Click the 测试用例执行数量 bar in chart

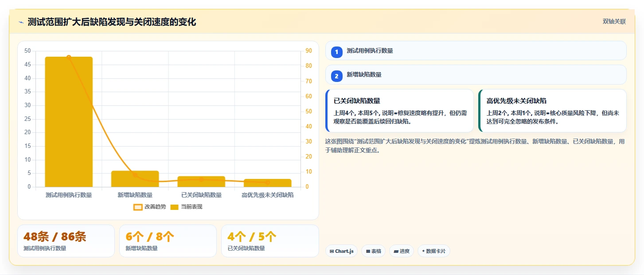69,122
